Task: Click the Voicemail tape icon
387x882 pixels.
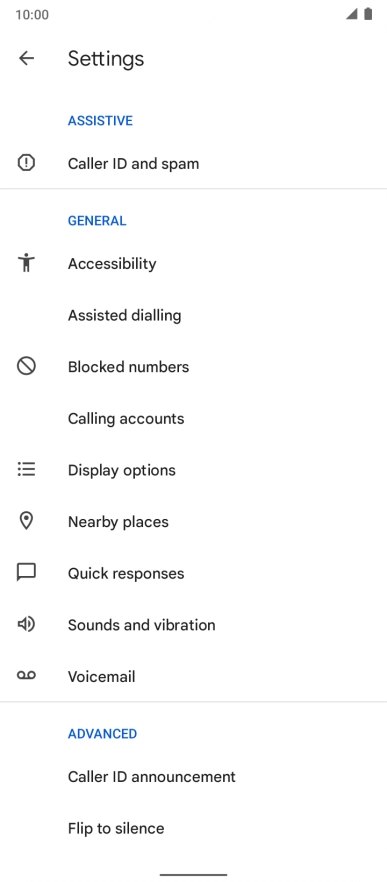Action: (x=26, y=676)
